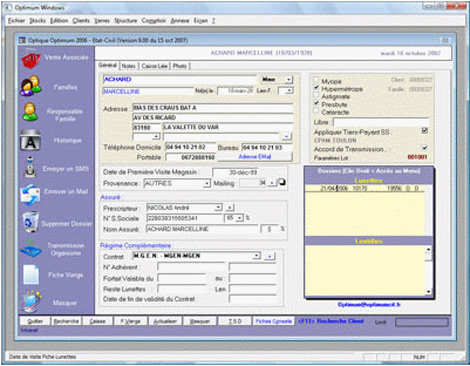Click the Fiche Vierge blank page icon

tap(31, 275)
